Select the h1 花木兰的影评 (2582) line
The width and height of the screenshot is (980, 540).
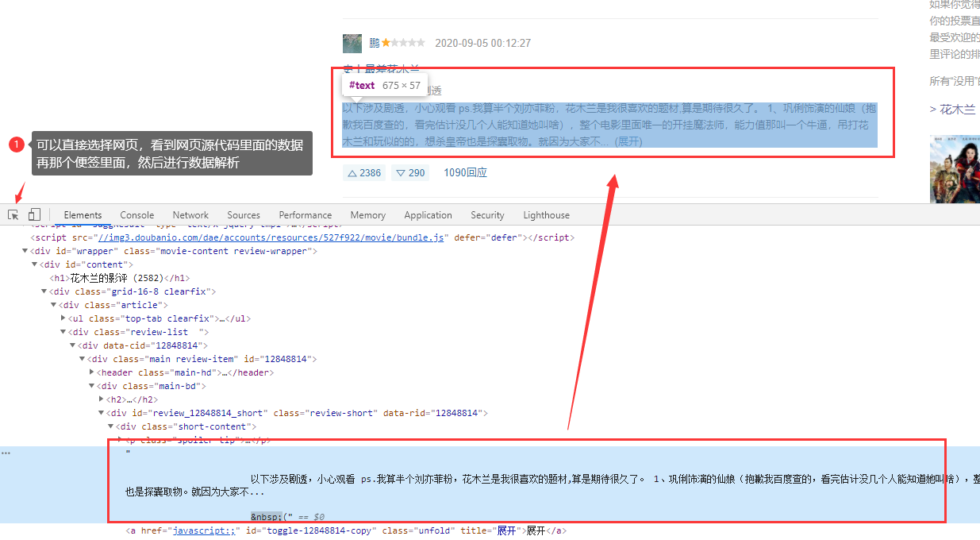pyautogui.click(x=119, y=278)
